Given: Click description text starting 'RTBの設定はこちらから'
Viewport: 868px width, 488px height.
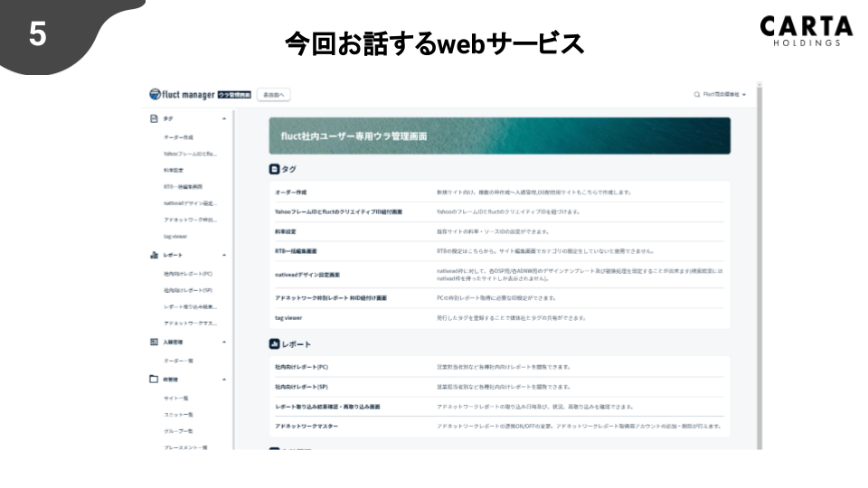Looking at the screenshot, I should (x=544, y=251).
